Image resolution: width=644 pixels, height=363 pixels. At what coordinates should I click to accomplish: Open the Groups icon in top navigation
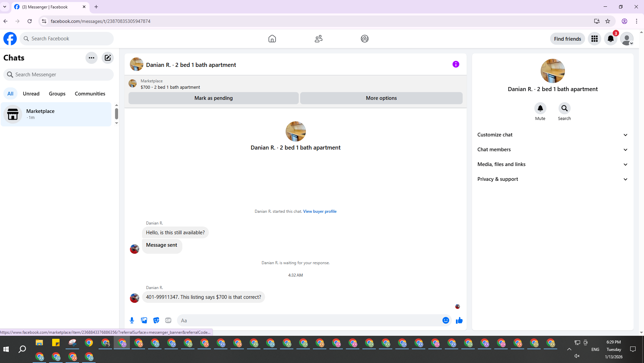pos(365,39)
